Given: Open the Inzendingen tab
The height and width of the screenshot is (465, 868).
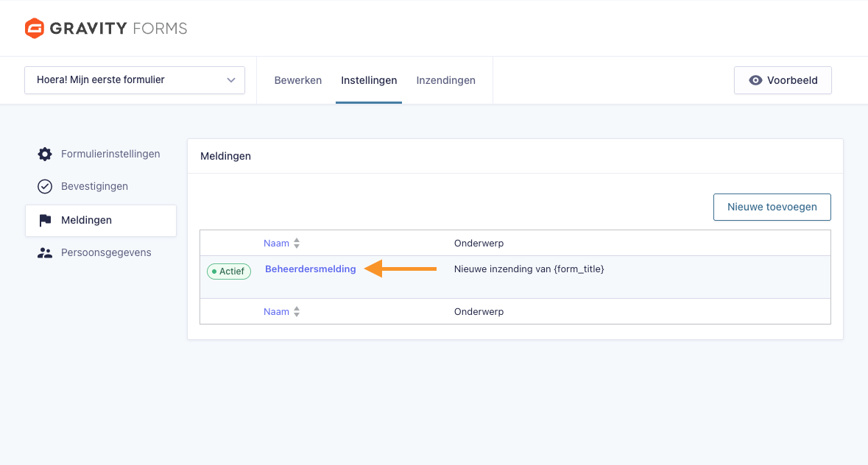Looking at the screenshot, I should (x=445, y=80).
